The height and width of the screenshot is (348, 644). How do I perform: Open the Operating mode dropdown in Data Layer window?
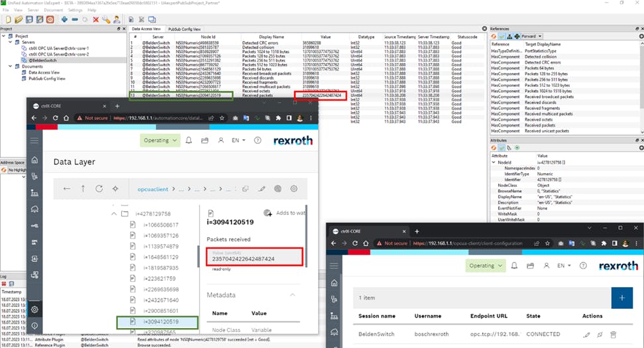tap(160, 140)
